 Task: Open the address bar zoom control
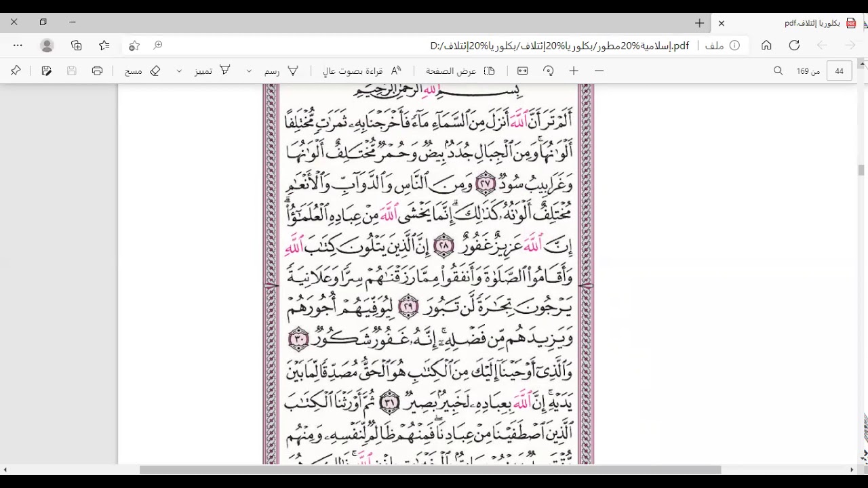(x=158, y=45)
